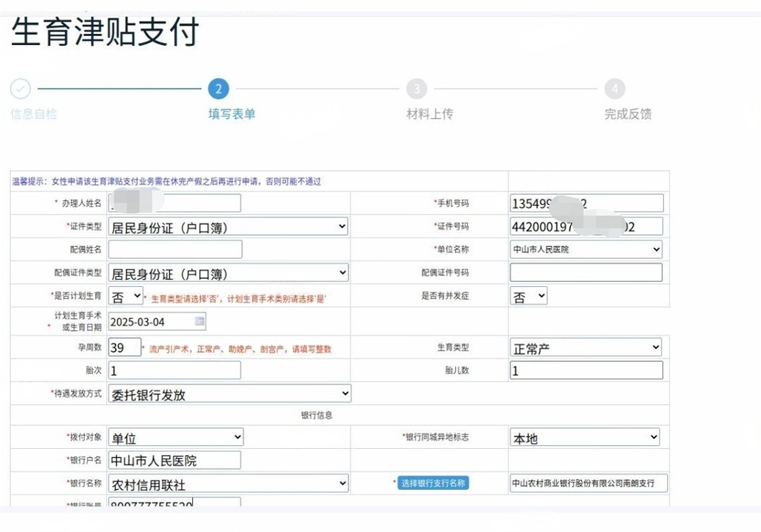
Task: Select the 配偶姓名 input field
Action: tap(175, 249)
